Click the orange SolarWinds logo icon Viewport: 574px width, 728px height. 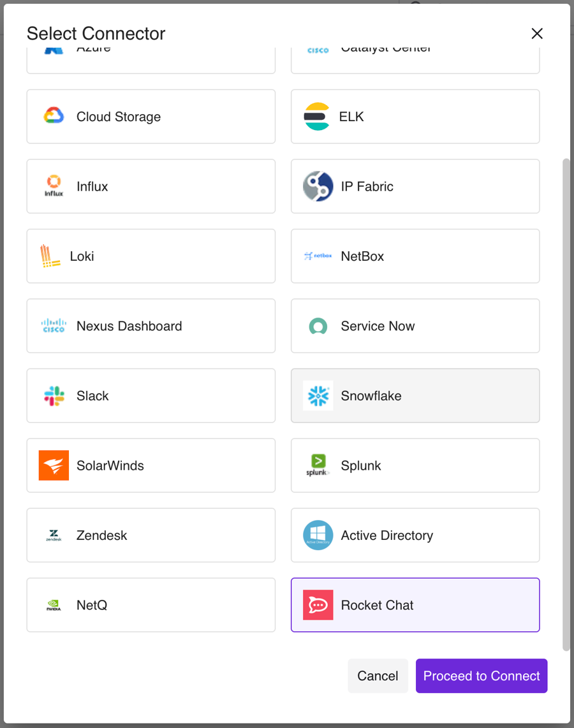click(x=54, y=465)
